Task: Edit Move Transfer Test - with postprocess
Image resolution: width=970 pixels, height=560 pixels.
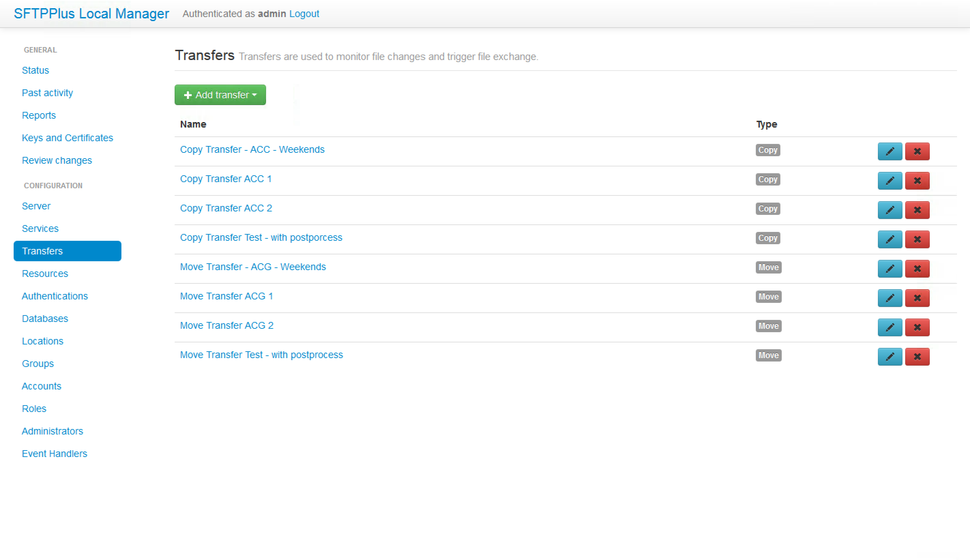Action: (890, 356)
